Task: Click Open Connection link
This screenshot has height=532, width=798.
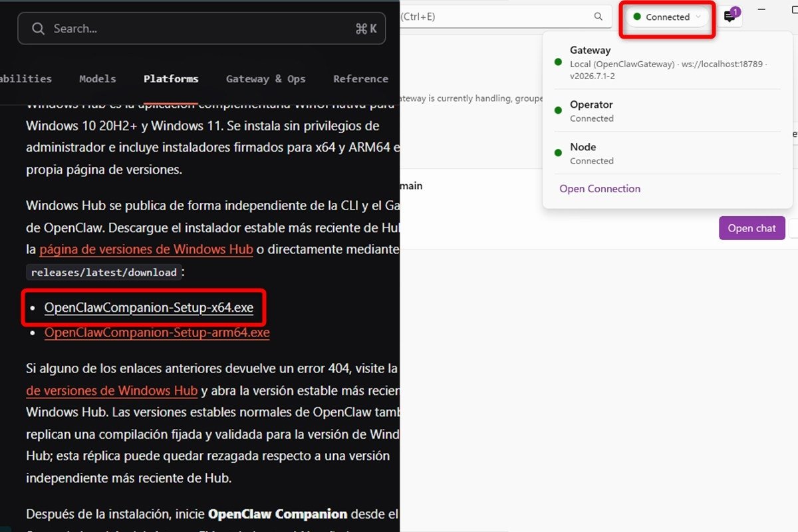Action: [600, 189]
